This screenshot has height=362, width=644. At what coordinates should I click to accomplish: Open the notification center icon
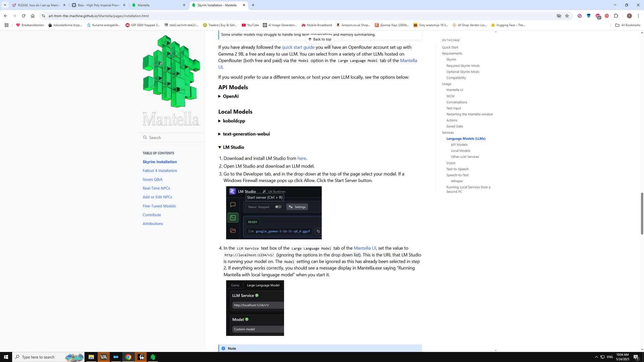click(636, 357)
